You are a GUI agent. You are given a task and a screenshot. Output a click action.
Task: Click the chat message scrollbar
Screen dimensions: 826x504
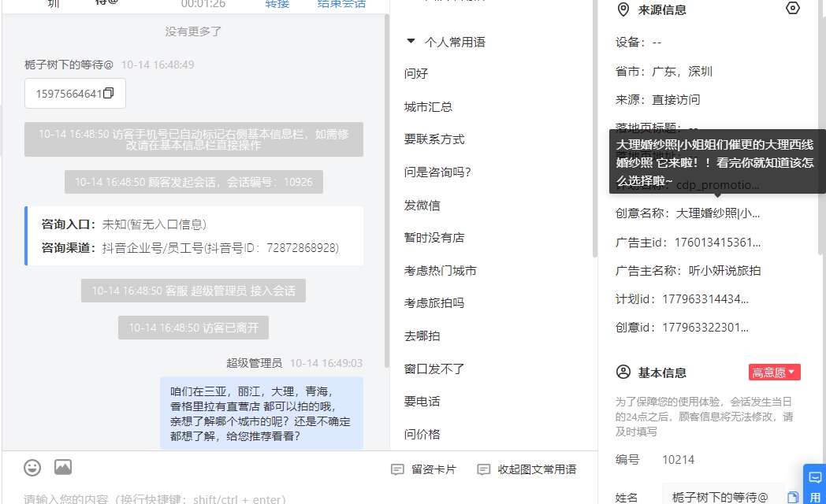387,190
